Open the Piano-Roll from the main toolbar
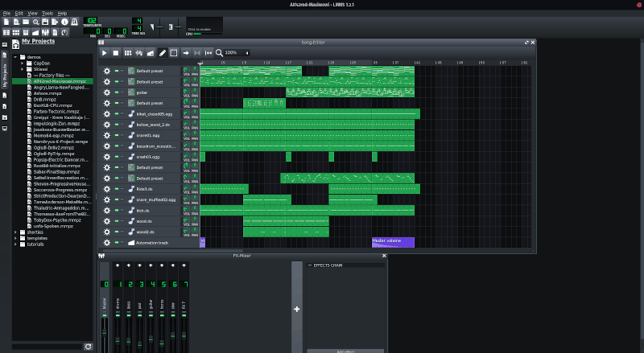 26,32
